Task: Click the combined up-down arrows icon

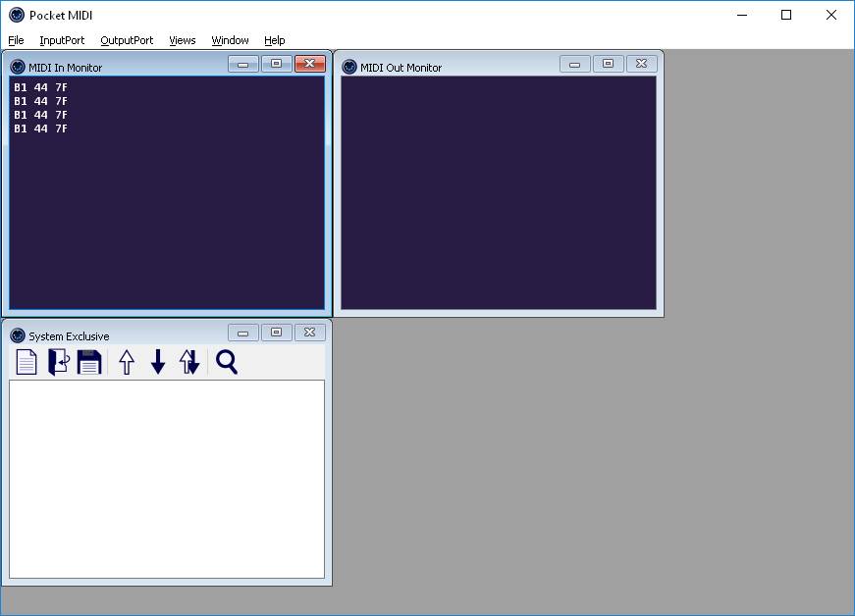Action: (189, 362)
